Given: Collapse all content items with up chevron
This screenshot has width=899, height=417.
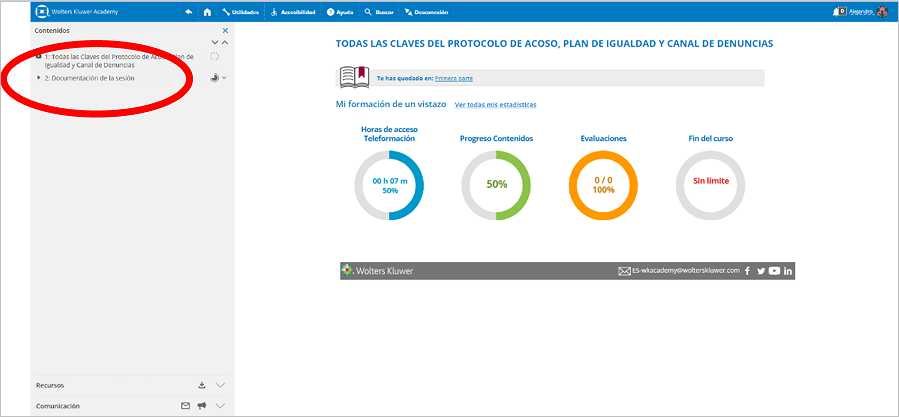Looking at the screenshot, I should pyautogui.click(x=225, y=42).
